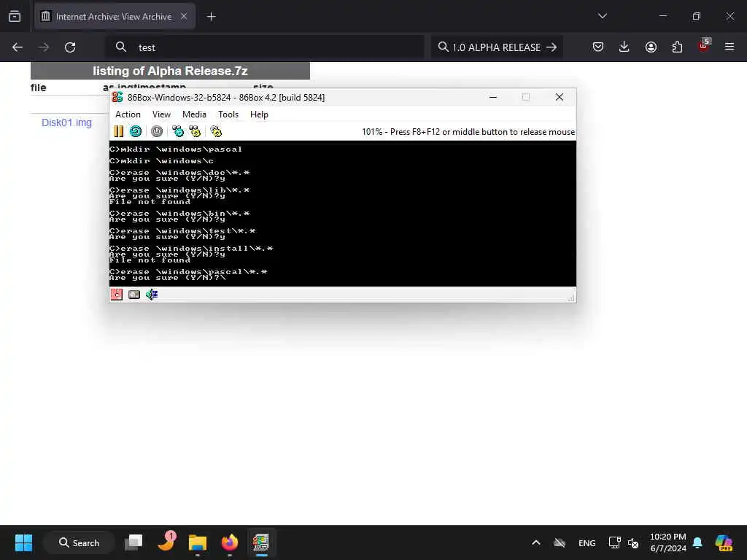Click the search go arrow
747x560 pixels.
pyautogui.click(x=551, y=47)
